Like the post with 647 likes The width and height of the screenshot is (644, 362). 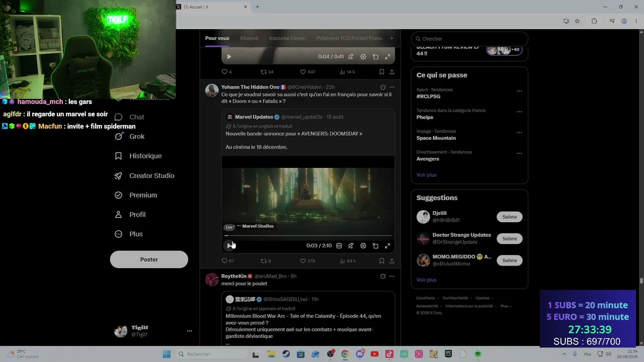(x=307, y=72)
